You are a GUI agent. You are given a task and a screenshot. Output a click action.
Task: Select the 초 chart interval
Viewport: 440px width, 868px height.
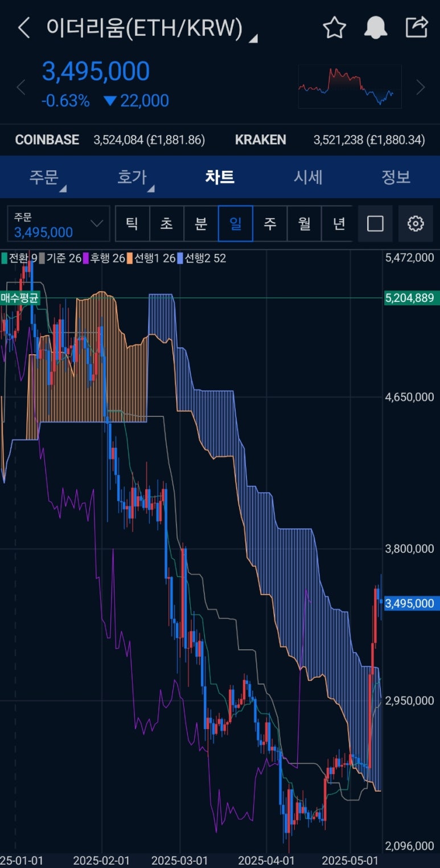point(167,224)
